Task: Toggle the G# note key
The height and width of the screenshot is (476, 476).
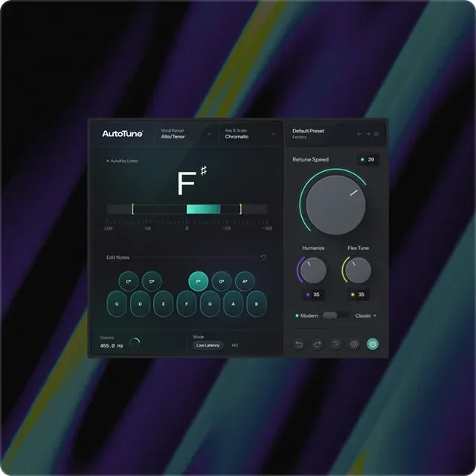Action: (x=222, y=281)
